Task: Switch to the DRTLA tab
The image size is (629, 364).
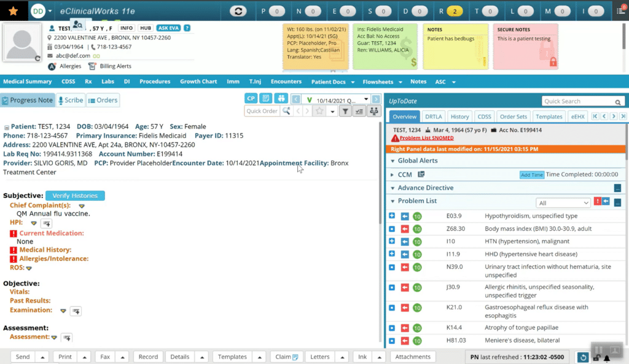Action: point(433,117)
